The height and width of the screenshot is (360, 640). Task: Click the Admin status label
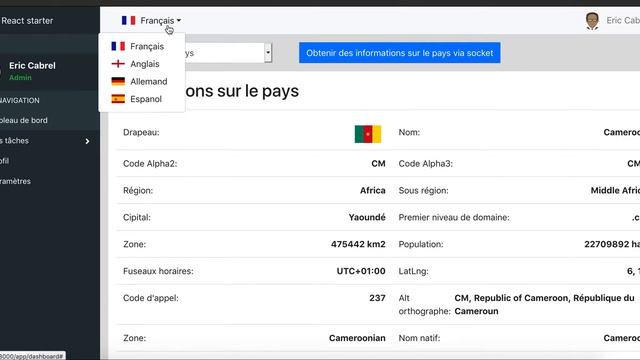(20, 78)
